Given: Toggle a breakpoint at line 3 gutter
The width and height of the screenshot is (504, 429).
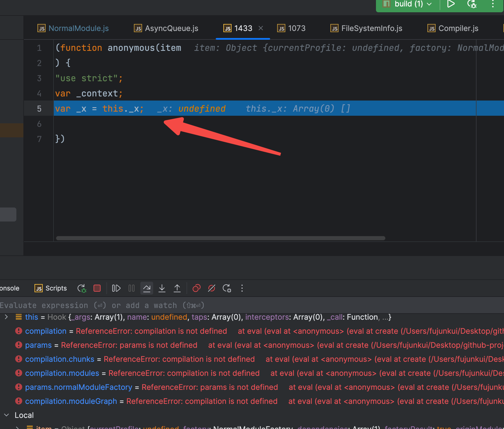Looking at the screenshot, I should click(39, 78).
